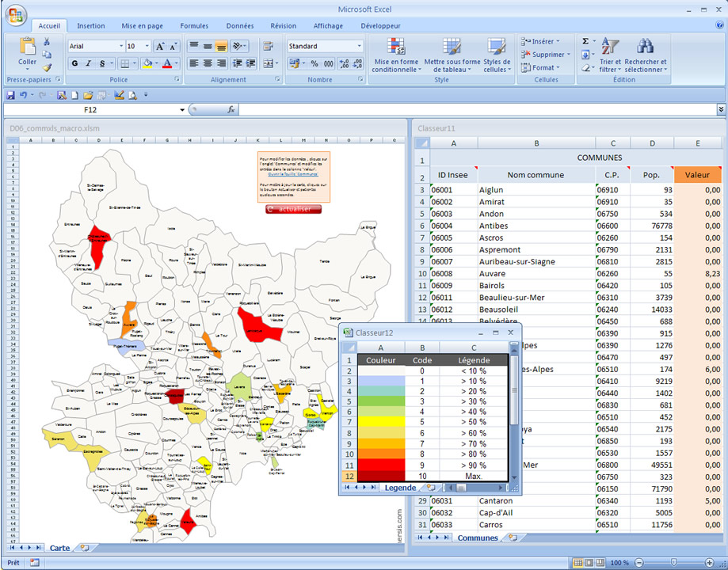Click the Ouvrir la feuille Communes link

coord(293,174)
